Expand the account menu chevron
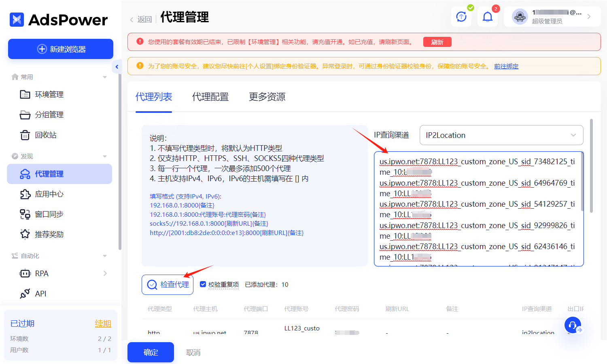Screen dimensions: 607x364 589,17
